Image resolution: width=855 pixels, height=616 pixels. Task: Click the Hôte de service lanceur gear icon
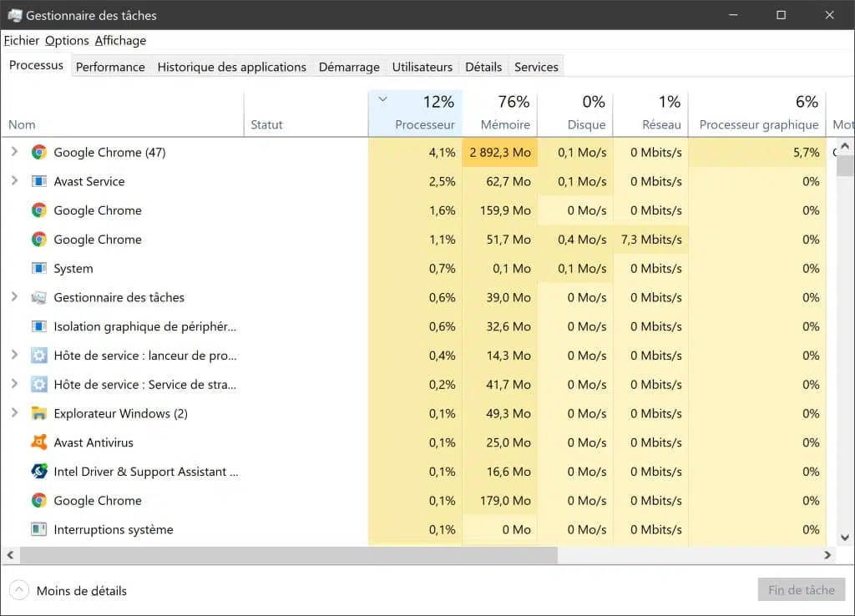point(38,356)
